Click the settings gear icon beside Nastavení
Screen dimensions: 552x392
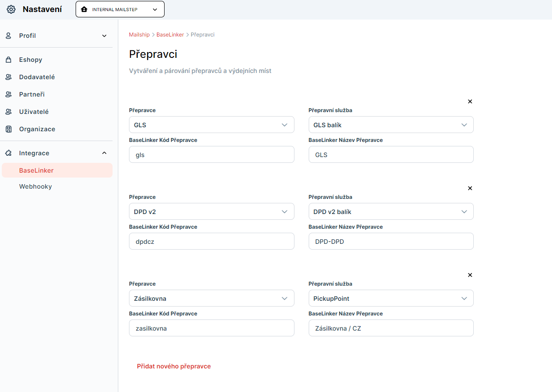tap(11, 9)
